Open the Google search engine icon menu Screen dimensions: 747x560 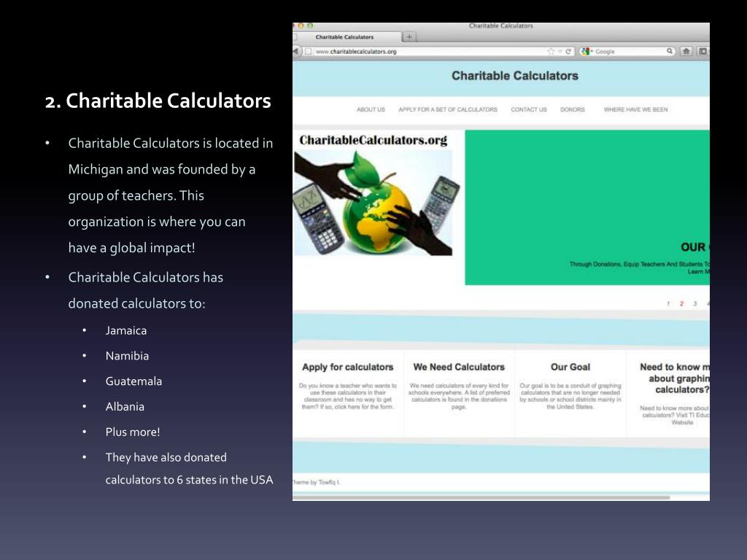(586, 51)
